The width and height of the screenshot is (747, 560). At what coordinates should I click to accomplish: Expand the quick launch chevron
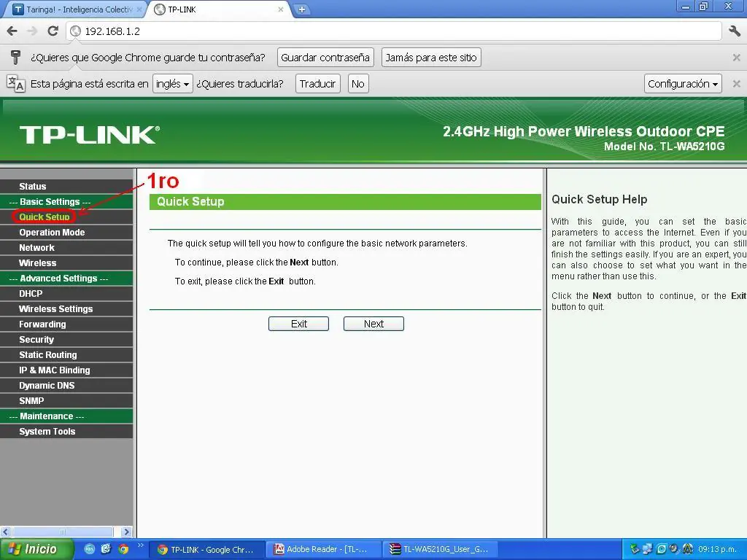coord(140,545)
